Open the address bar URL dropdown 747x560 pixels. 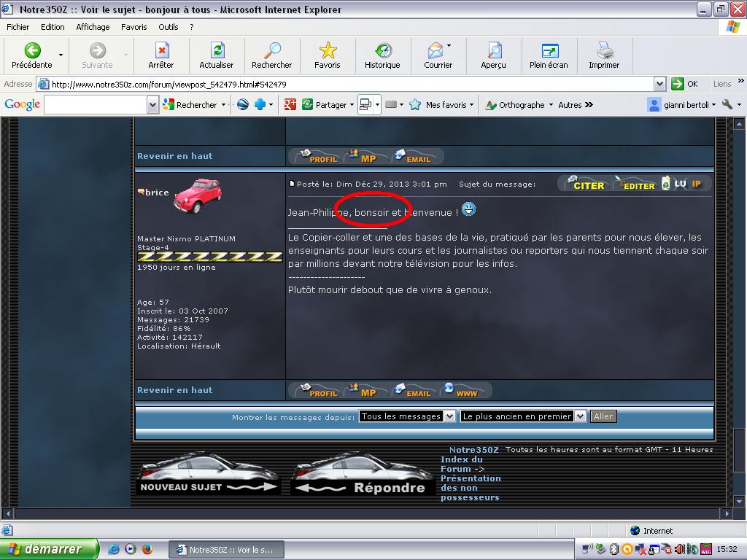[x=659, y=84]
